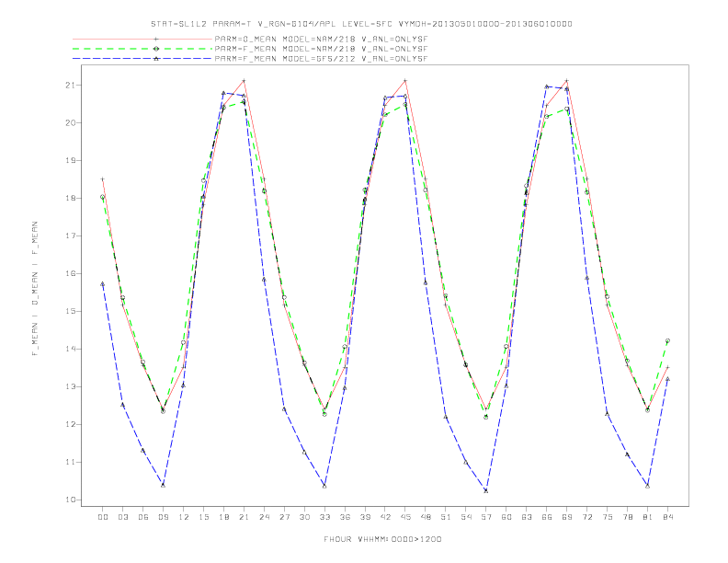The height and width of the screenshot is (563, 728).
Task: Click the x-axis tick label 69
Action: pyautogui.click(x=567, y=517)
